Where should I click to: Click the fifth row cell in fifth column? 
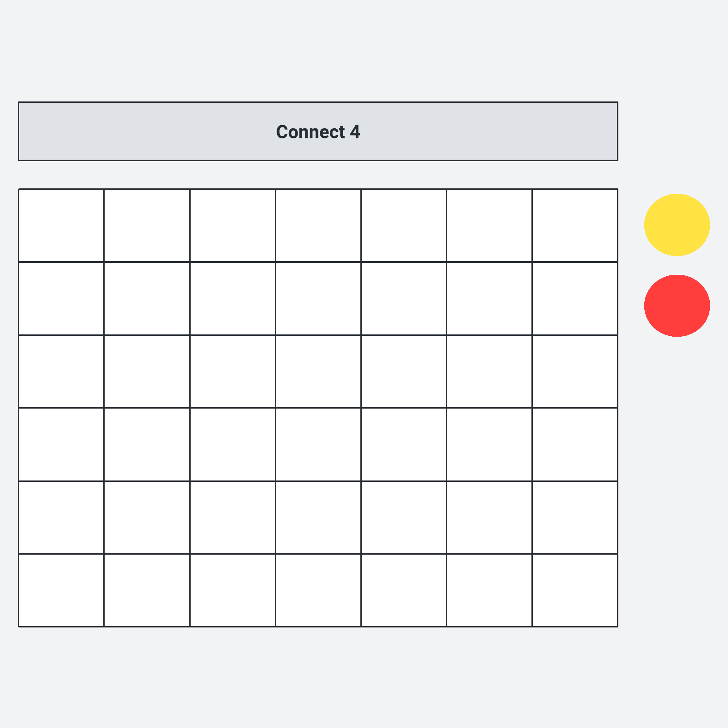404,517
